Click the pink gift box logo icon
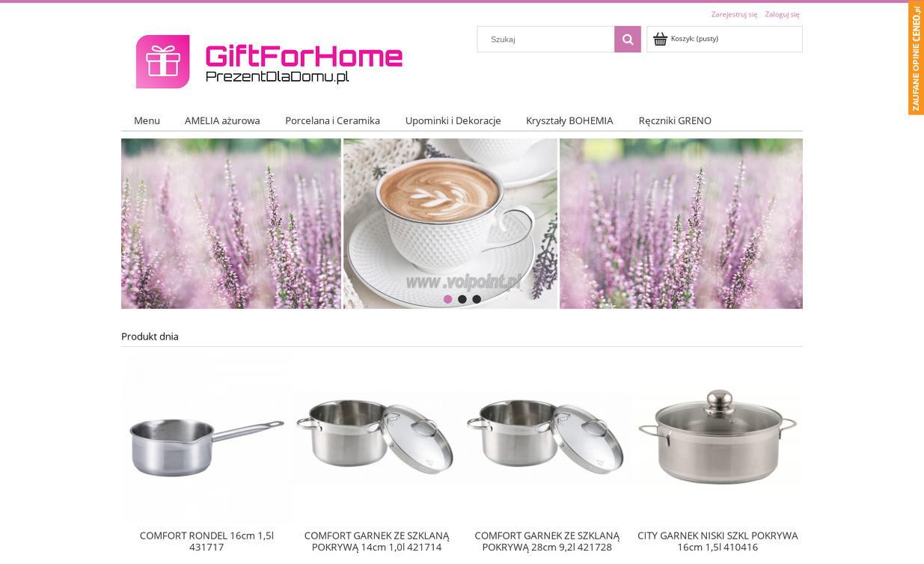Viewport: 924px width, 564px height. [162, 61]
